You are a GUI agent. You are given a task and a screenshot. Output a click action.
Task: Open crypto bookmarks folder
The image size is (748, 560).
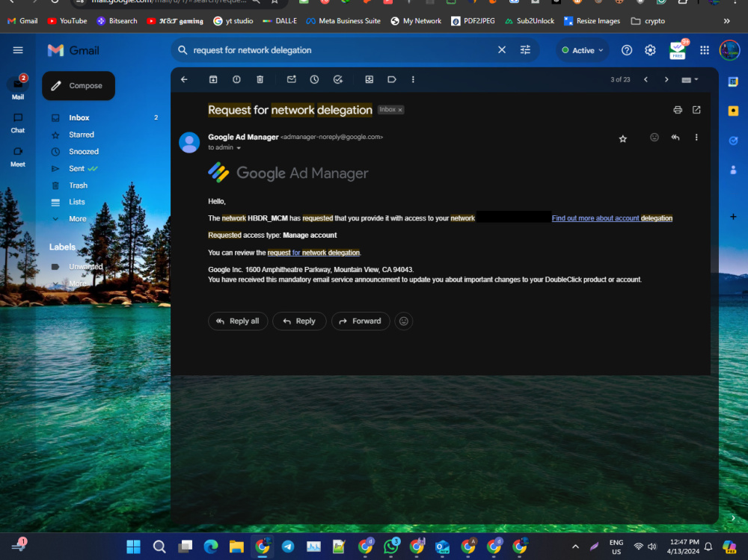pyautogui.click(x=648, y=21)
